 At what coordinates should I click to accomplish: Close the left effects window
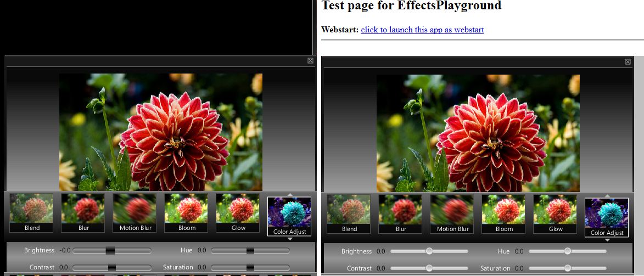(x=310, y=61)
